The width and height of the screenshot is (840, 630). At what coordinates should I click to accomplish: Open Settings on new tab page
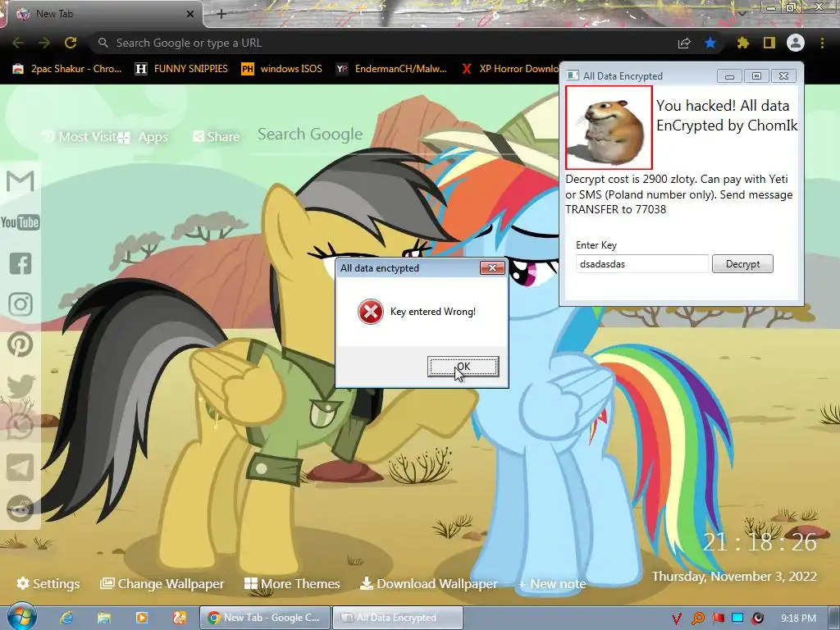coord(48,583)
